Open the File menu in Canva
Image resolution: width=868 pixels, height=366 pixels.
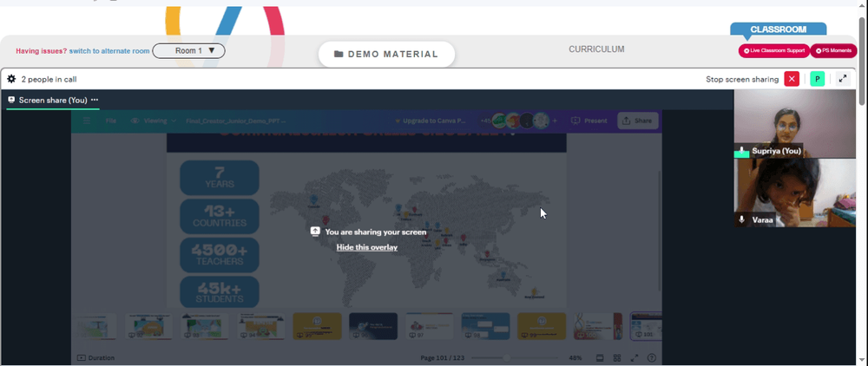pyautogui.click(x=111, y=121)
